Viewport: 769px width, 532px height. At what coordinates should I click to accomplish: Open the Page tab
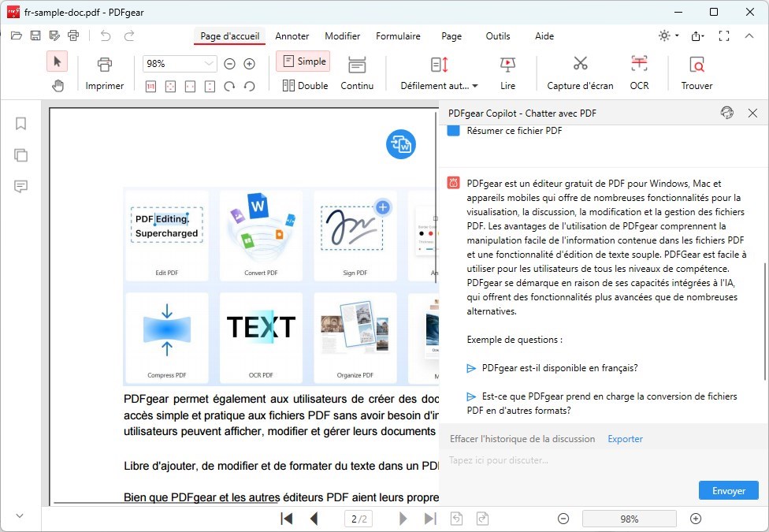[451, 35]
